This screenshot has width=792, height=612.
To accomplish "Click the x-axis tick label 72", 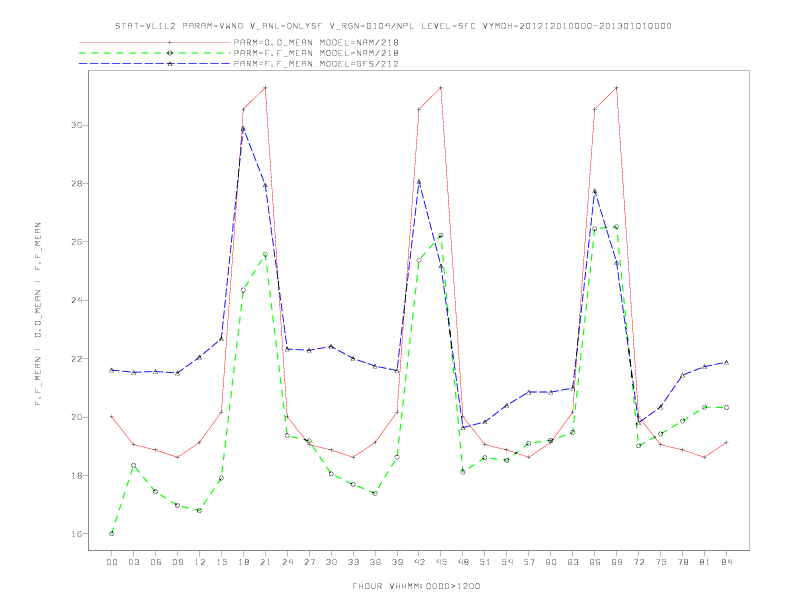I will (639, 562).
